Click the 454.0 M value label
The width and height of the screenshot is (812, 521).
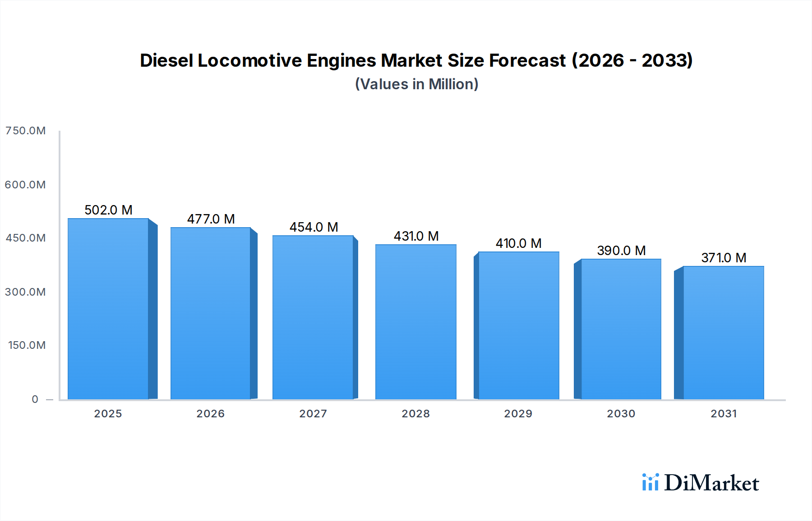click(314, 229)
